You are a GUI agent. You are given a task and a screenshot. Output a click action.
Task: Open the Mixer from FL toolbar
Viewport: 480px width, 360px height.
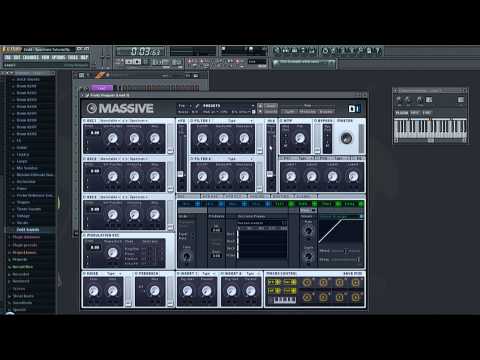(x=312, y=51)
